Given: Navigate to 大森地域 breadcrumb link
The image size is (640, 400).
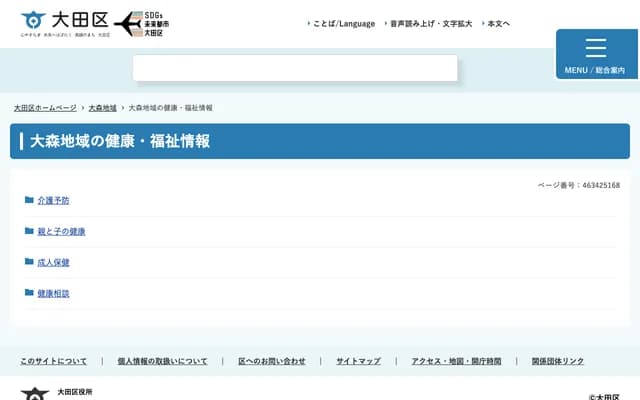Looking at the screenshot, I should tap(102, 107).
